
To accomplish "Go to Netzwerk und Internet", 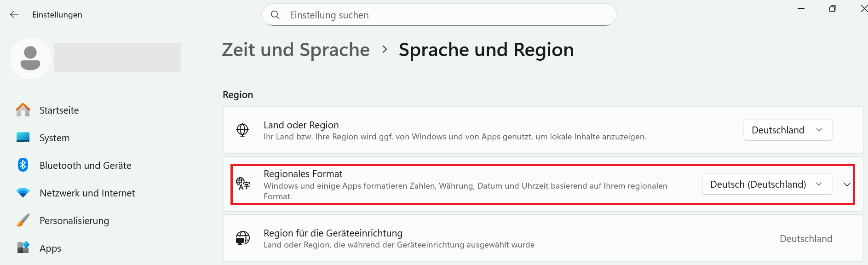I will tap(87, 193).
